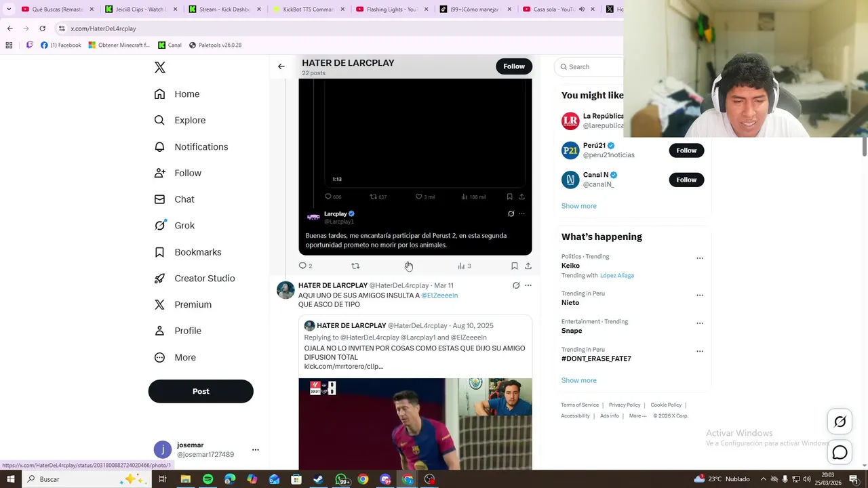Open Chat in X sidebar

pos(174,199)
